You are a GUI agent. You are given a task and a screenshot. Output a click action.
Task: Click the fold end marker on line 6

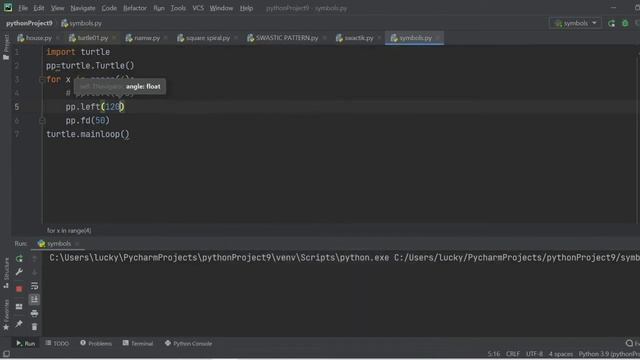click(x=42, y=120)
